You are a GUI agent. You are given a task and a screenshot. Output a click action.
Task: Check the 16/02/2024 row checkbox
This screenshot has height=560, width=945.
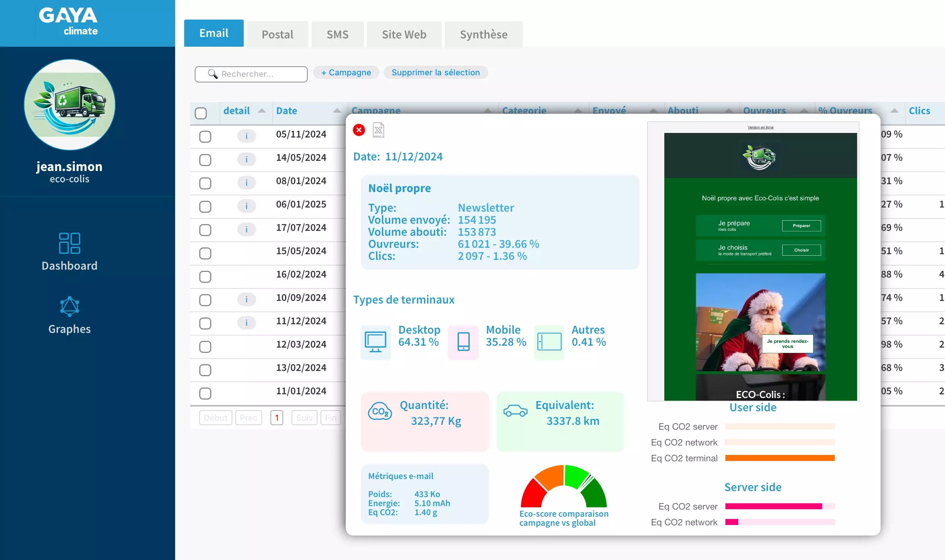(205, 277)
